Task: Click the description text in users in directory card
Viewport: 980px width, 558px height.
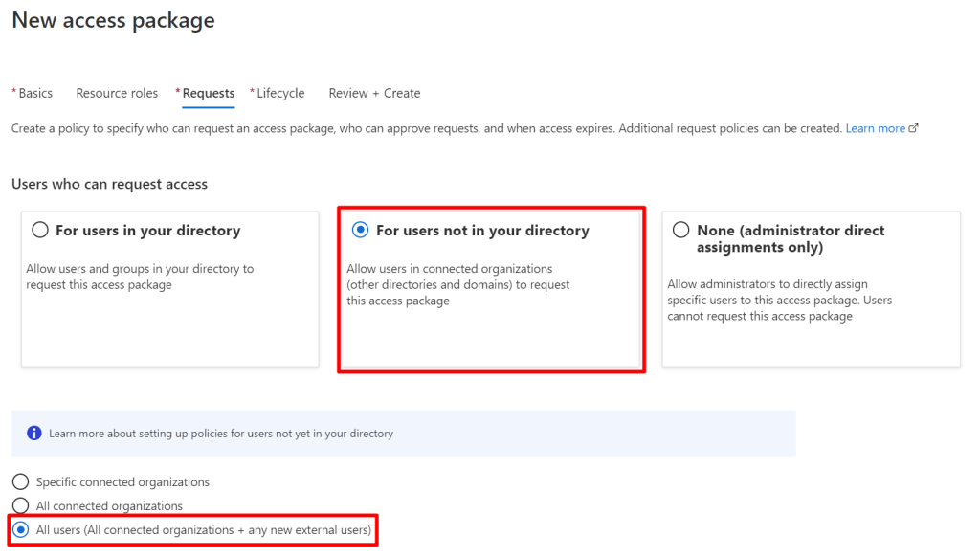Action: coord(140,277)
